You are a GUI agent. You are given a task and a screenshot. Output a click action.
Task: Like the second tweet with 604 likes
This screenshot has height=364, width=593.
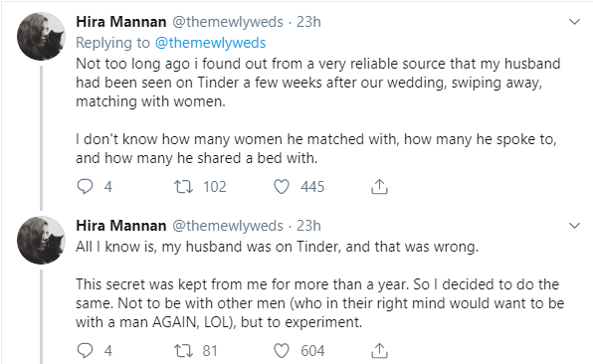(x=282, y=351)
